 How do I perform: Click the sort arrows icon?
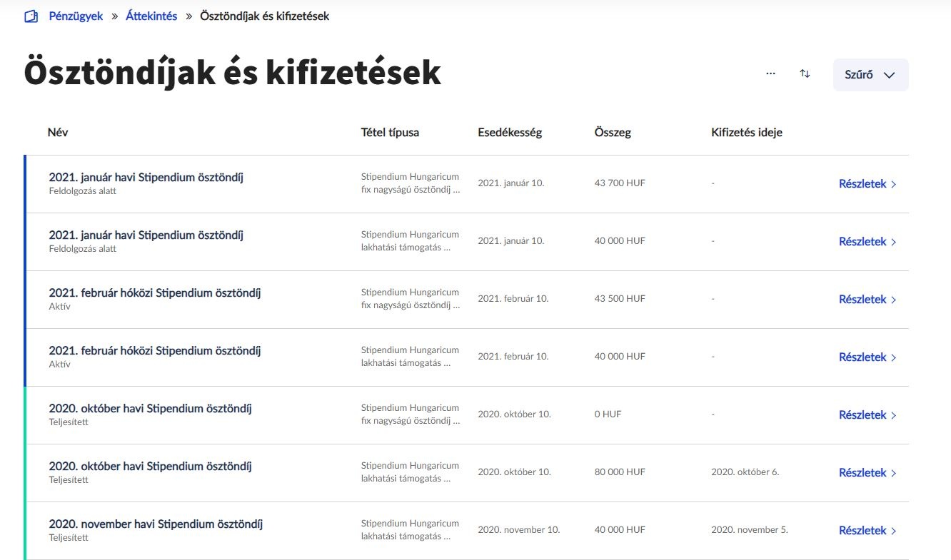click(805, 73)
